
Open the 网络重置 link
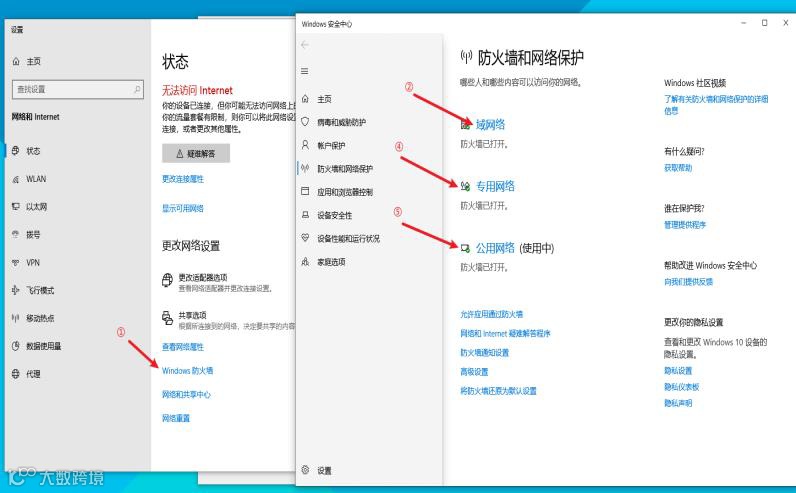(176, 418)
